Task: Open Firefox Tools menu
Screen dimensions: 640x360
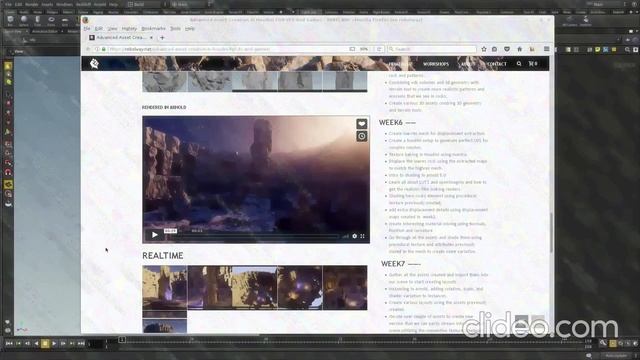Action: pyautogui.click(x=175, y=29)
